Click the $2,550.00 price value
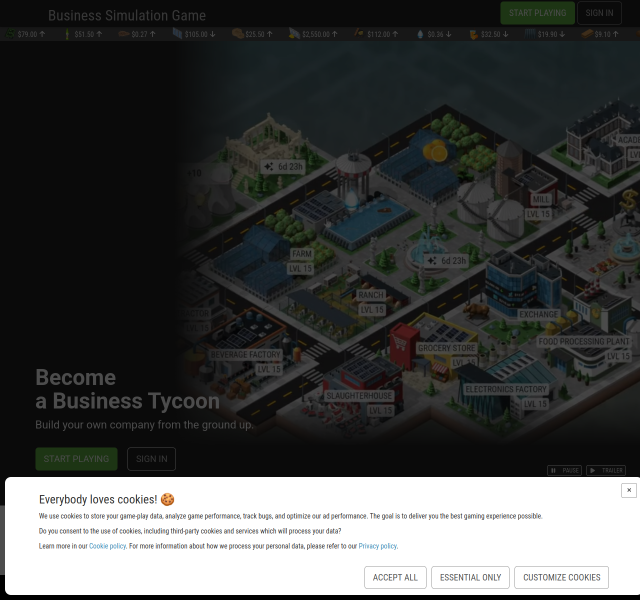The height and width of the screenshot is (600, 640). [x=316, y=34]
